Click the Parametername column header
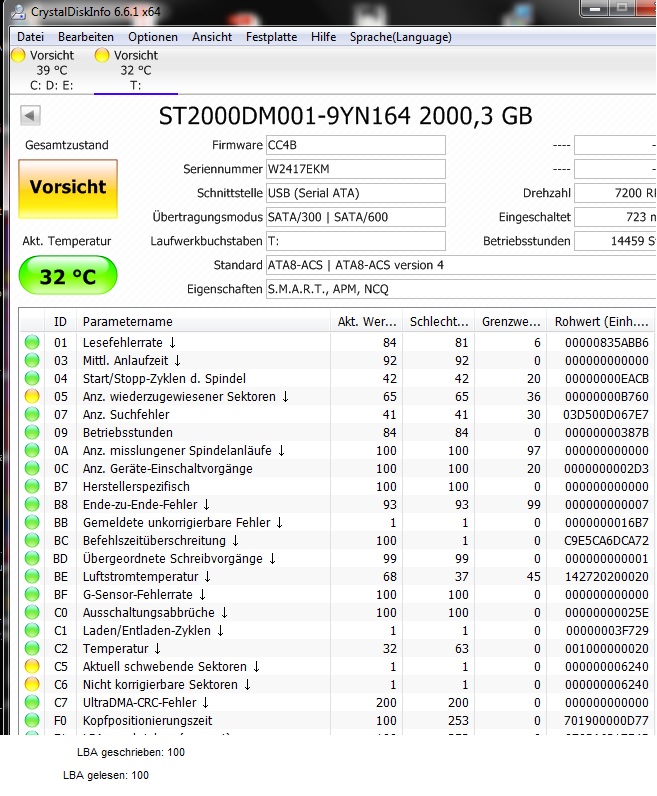Viewport: 657px width, 796px height. point(203,322)
